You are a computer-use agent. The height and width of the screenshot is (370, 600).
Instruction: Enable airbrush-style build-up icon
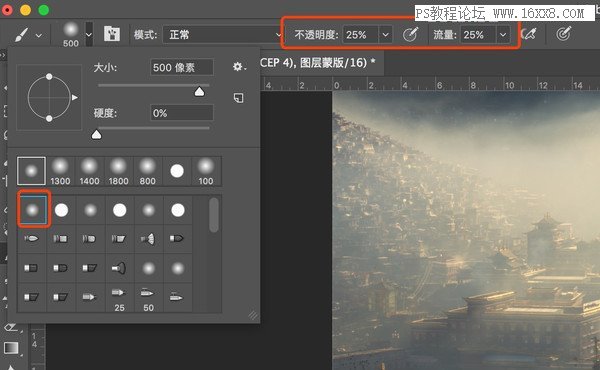(529, 34)
